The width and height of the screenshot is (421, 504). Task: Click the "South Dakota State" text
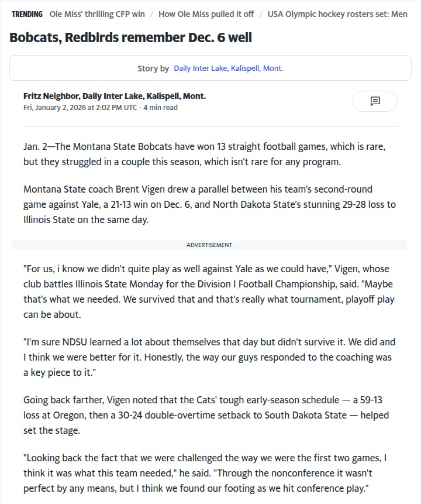pos(310,414)
